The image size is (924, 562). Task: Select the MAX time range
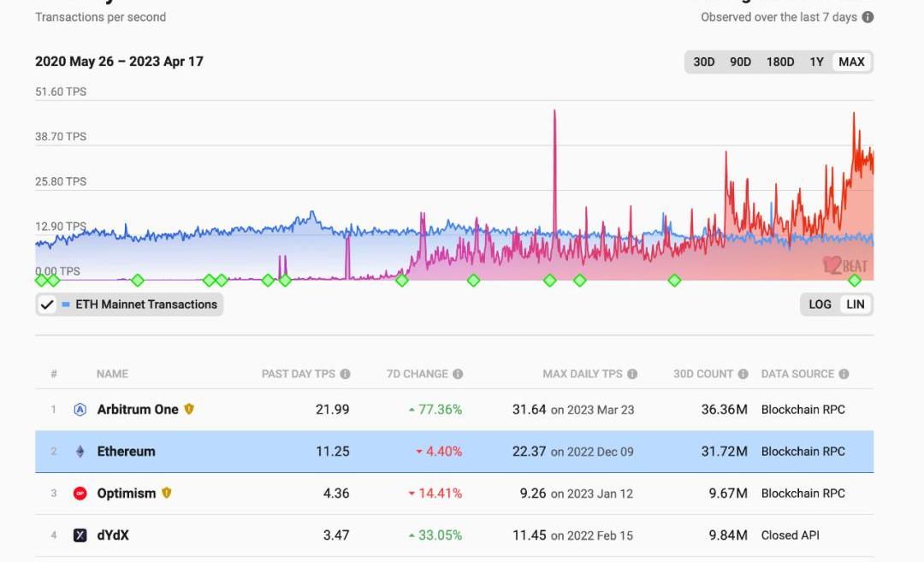click(851, 62)
